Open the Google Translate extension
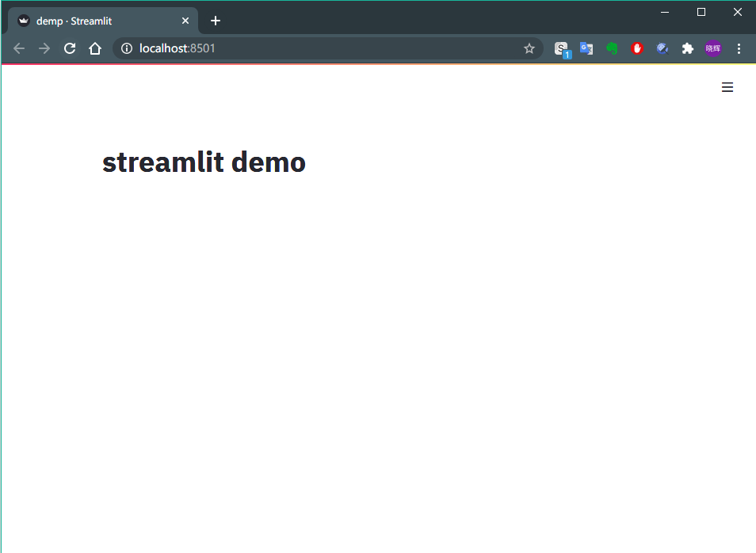756x553 pixels. tap(586, 48)
